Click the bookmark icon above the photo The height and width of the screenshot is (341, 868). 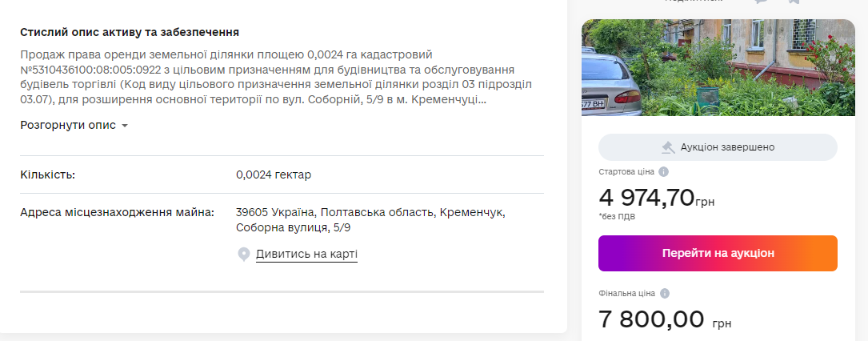pyautogui.click(x=793, y=2)
